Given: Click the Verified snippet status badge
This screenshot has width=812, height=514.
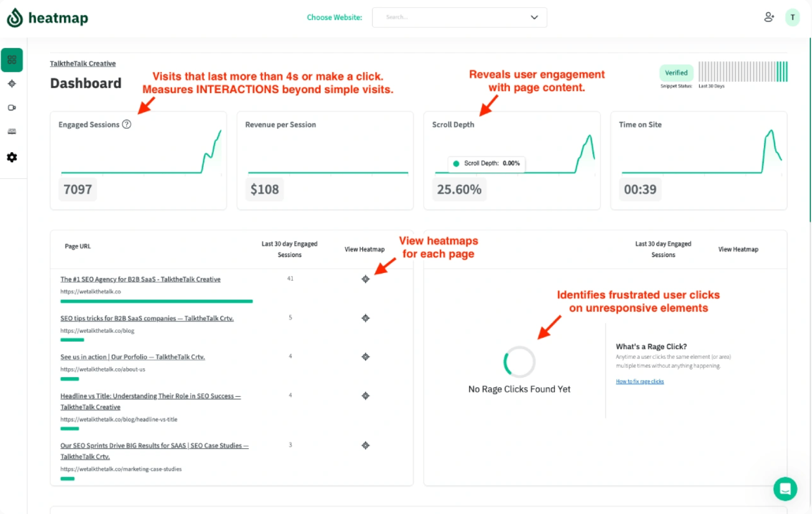Looking at the screenshot, I should (676, 73).
